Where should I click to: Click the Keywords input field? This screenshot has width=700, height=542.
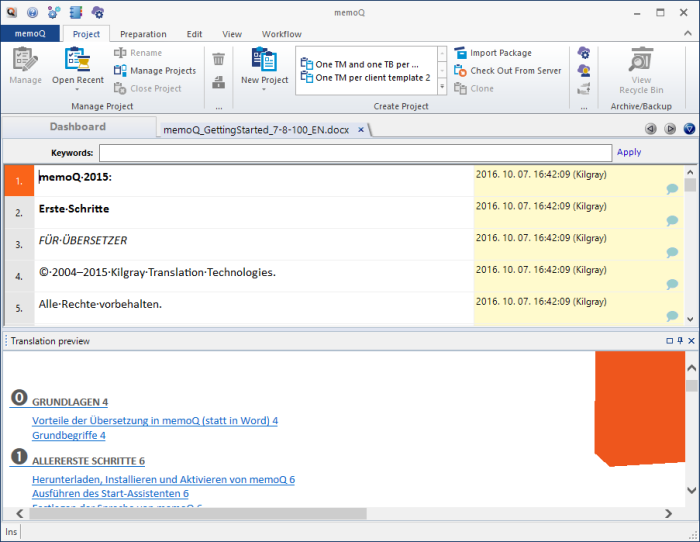355,153
